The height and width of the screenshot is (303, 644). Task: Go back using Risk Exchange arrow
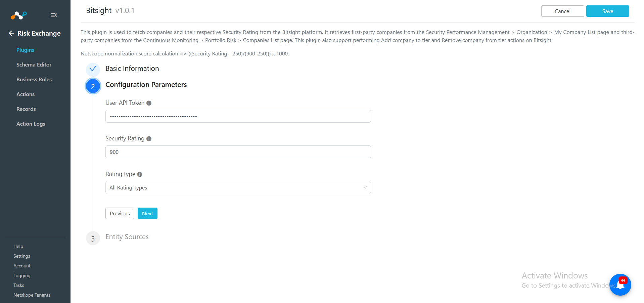[11, 33]
